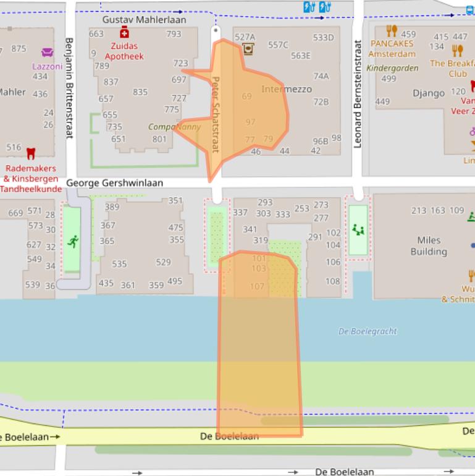The height and width of the screenshot is (476, 475).
Task: Click the purple Lazzoni furniture shop icon
Action: pyautogui.click(x=47, y=53)
